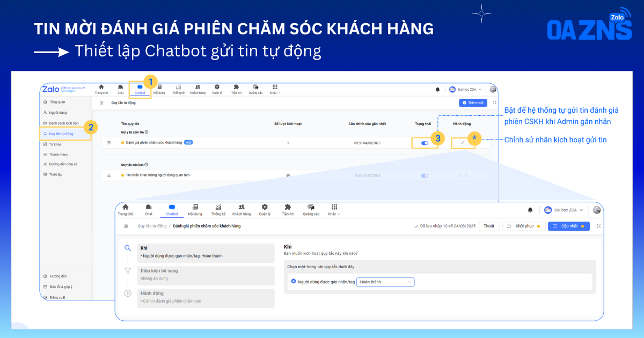Edit the Tin nhắn chào mừng rule with the pencil

click(459, 175)
